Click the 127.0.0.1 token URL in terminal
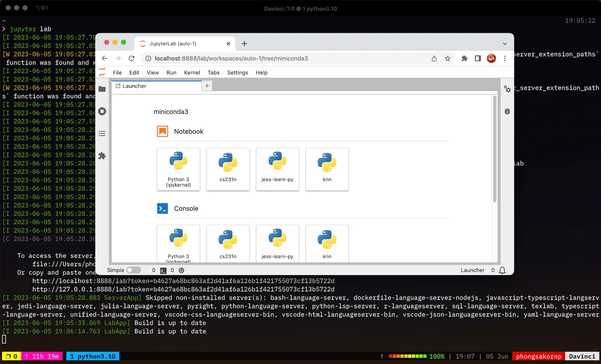The height and width of the screenshot is (364, 601). click(184, 290)
